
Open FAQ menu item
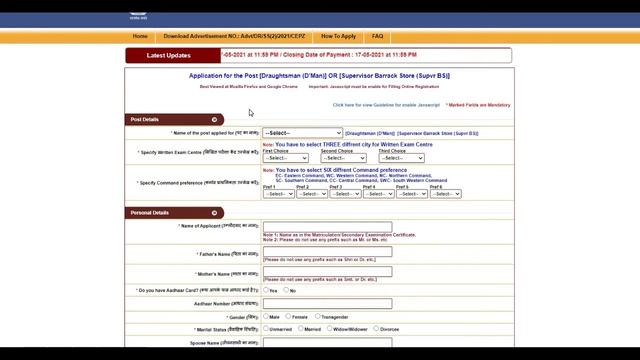coord(377,36)
